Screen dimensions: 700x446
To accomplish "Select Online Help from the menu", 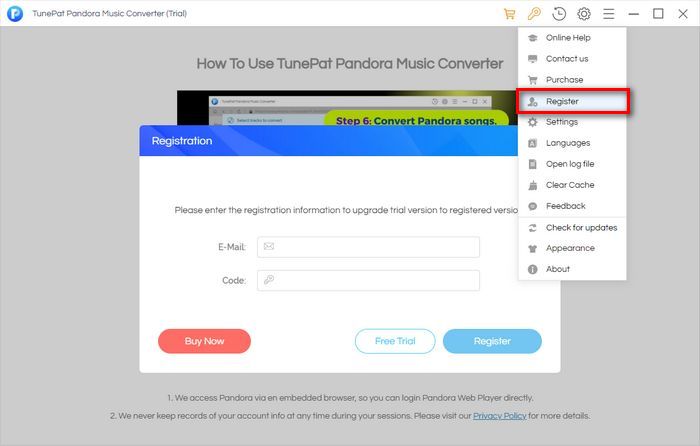I will tap(572, 38).
